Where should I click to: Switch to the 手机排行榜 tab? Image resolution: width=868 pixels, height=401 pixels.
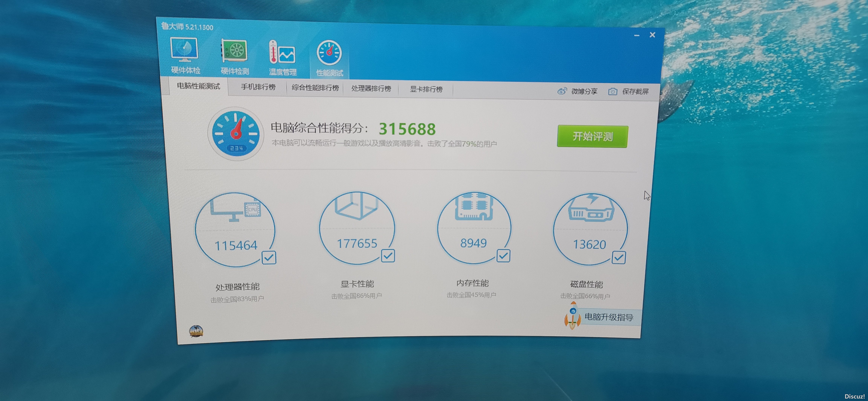(x=258, y=87)
